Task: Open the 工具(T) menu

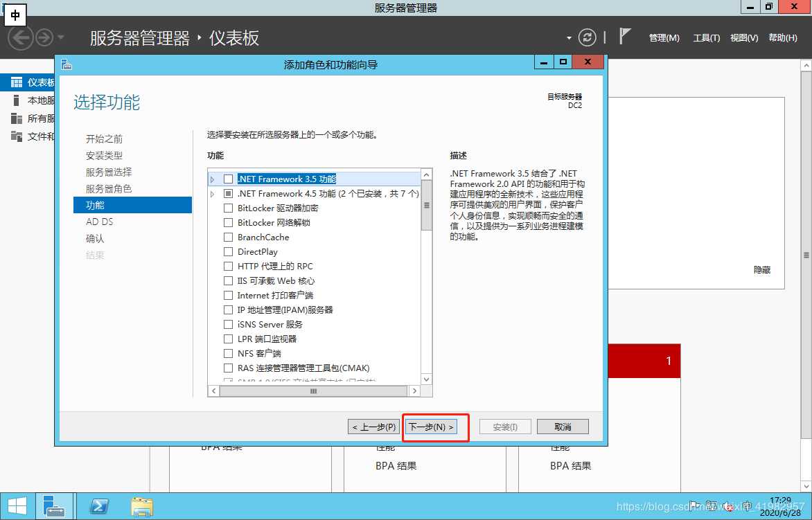Action: [x=707, y=38]
